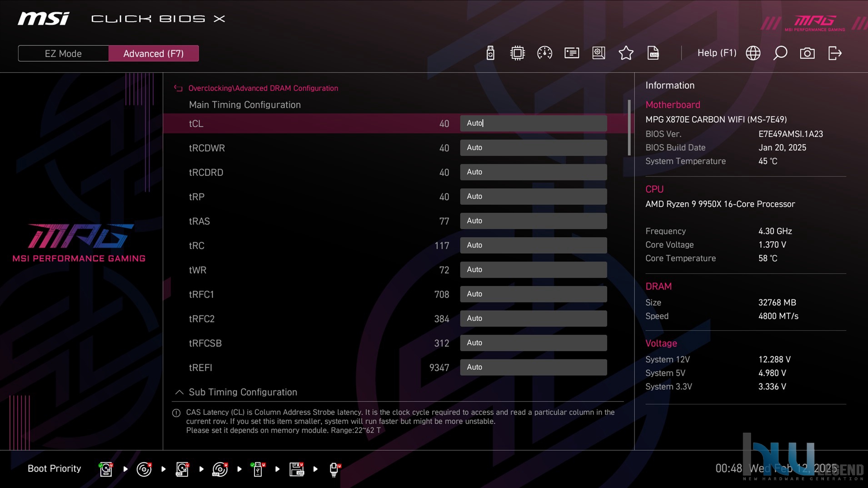
Task: Select the tRFC1 row label
Action: point(201,294)
